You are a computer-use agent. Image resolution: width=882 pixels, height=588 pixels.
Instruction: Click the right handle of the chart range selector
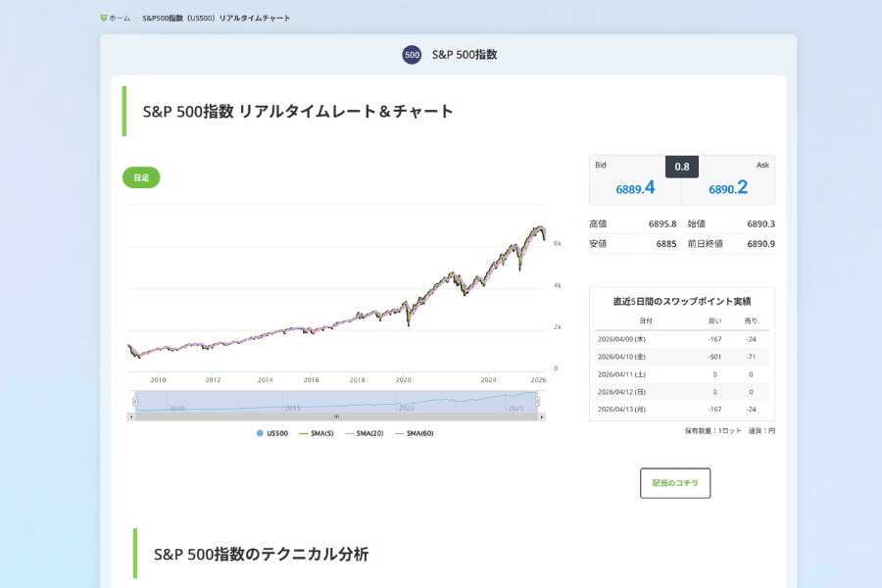(x=537, y=402)
